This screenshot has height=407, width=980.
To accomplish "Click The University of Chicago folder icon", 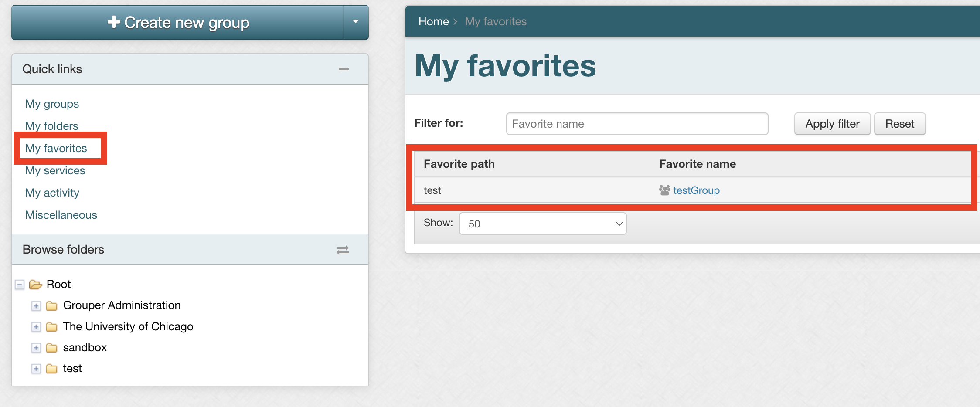I will (51, 327).
